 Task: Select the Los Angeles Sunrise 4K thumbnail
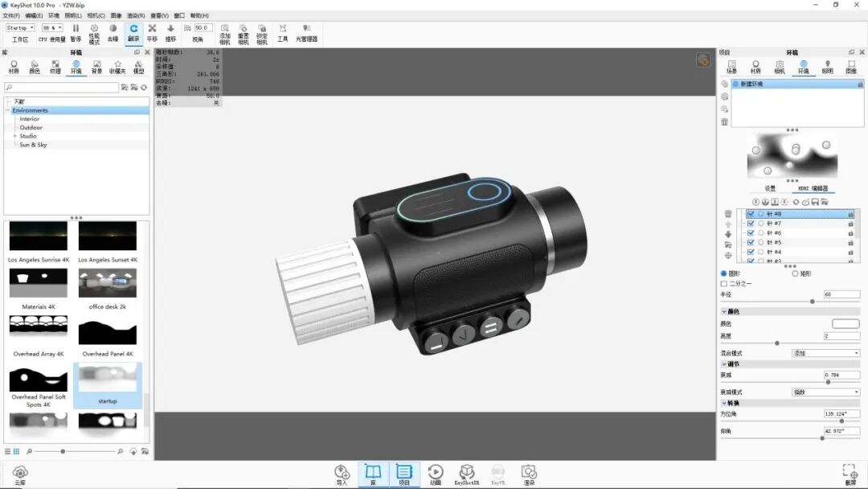(x=37, y=237)
